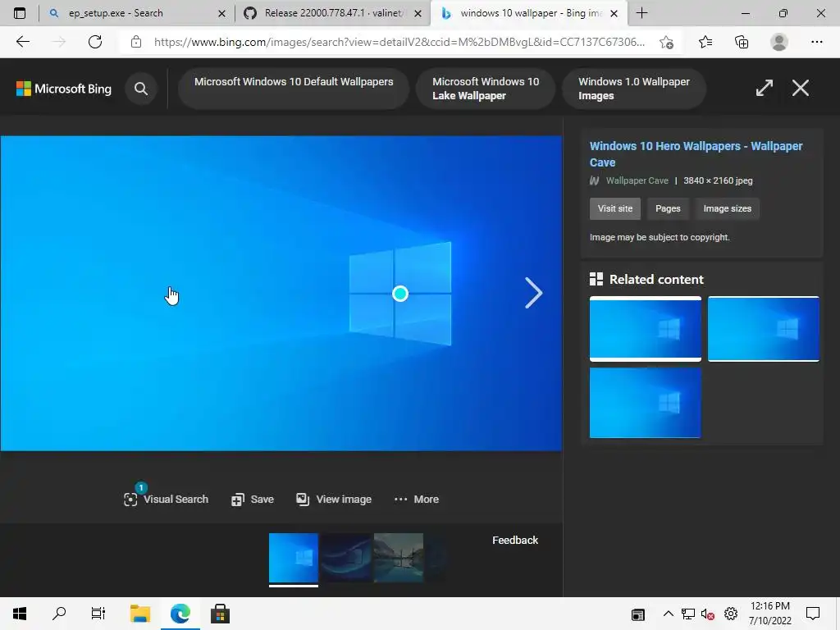The image size is (840, 630).
Task: Open Edge Settings and more menu
Action: [x=816, y=42]
